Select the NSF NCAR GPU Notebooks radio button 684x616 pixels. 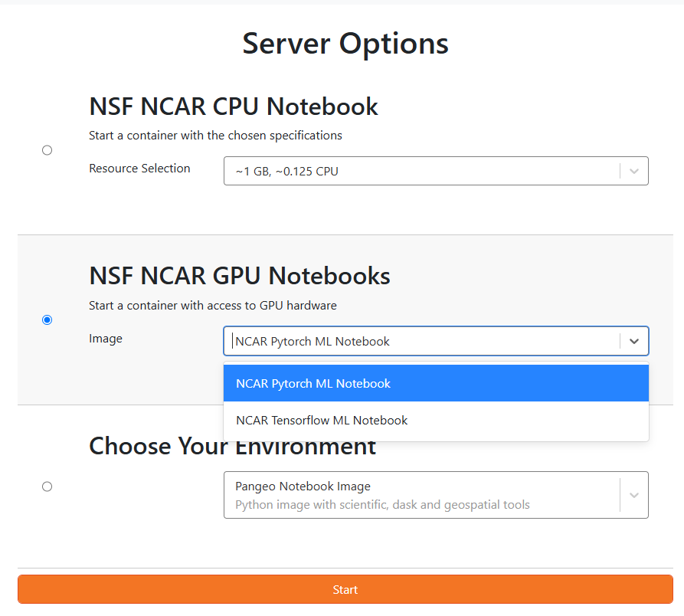point(47,319)
